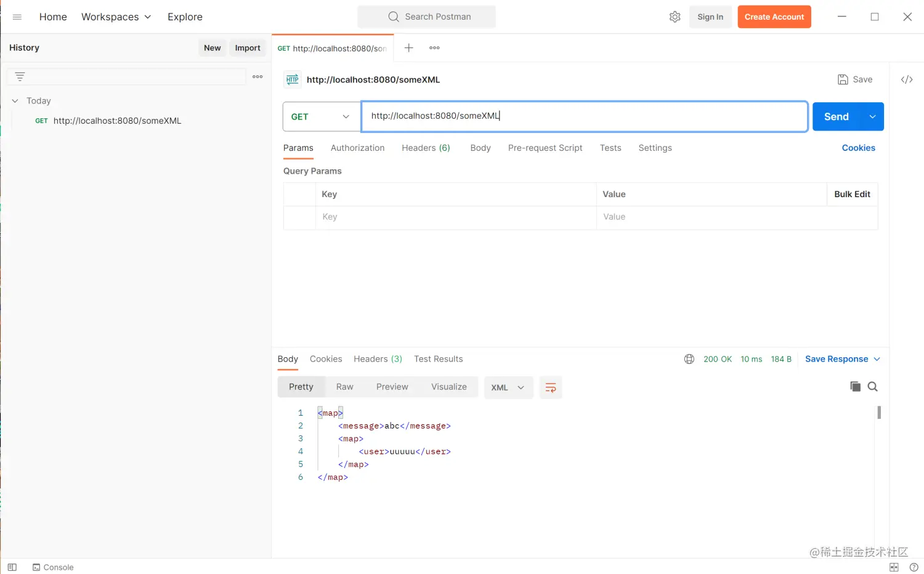This screenshot has width=924, height=574.
Task: Click the HTTP request type icon
Action: pos(293,79)
